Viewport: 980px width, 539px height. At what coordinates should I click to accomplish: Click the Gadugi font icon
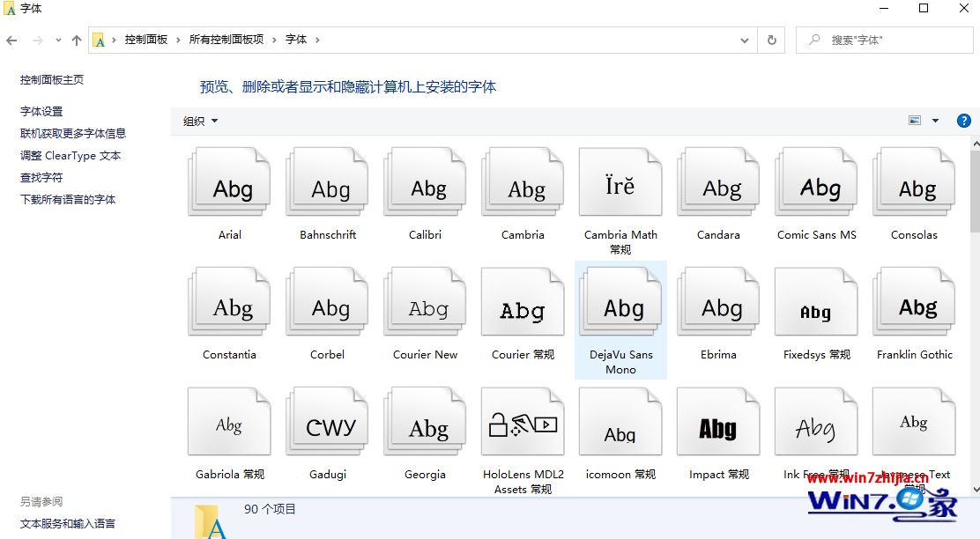point(327,422)
